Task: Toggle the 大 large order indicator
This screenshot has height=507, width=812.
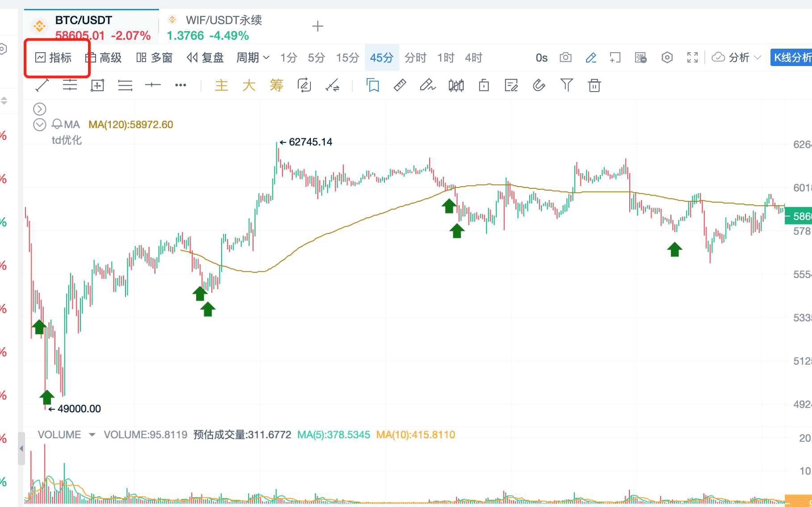Action: pyautogui.click(x=249, y=85)
